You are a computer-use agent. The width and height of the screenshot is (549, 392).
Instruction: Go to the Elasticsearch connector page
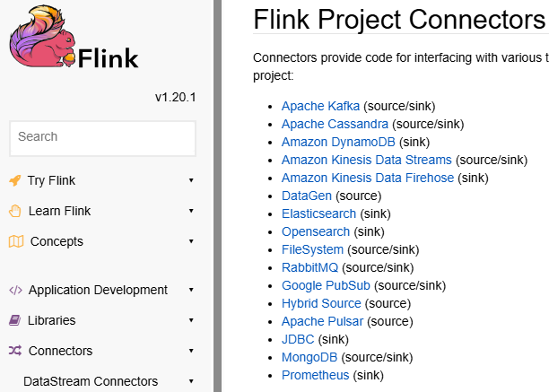coord(318,213)
